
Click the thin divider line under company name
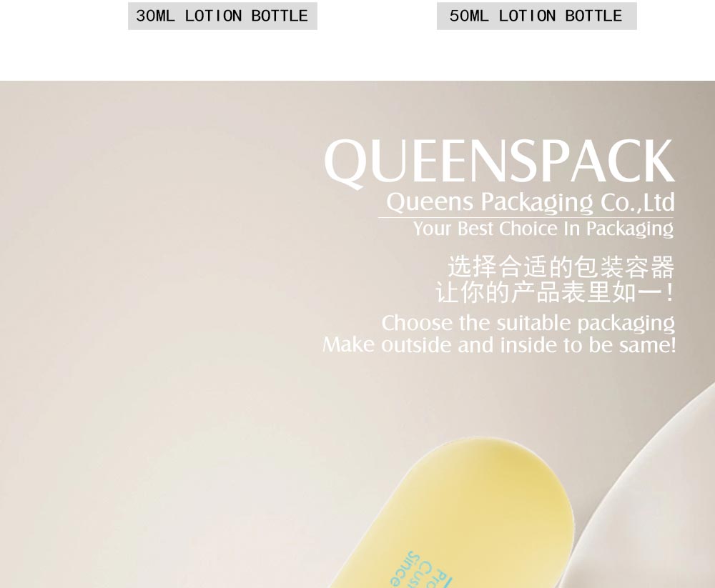pyautogui.click(x=526, y=218)
